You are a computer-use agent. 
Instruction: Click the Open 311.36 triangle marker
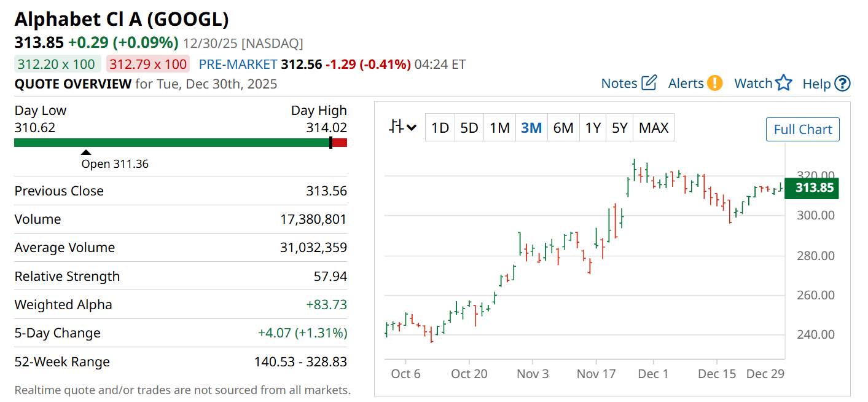(x=86, y=152)
